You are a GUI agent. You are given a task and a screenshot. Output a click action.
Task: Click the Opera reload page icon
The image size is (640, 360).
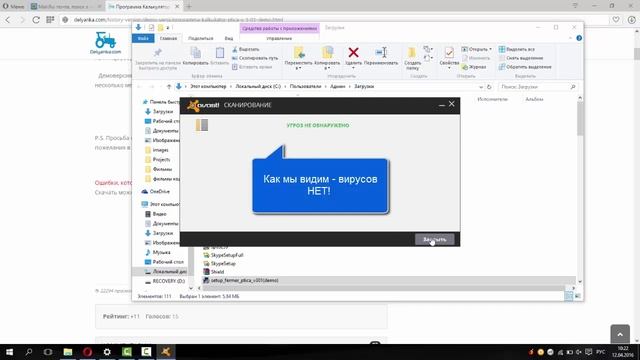(36, 20)
